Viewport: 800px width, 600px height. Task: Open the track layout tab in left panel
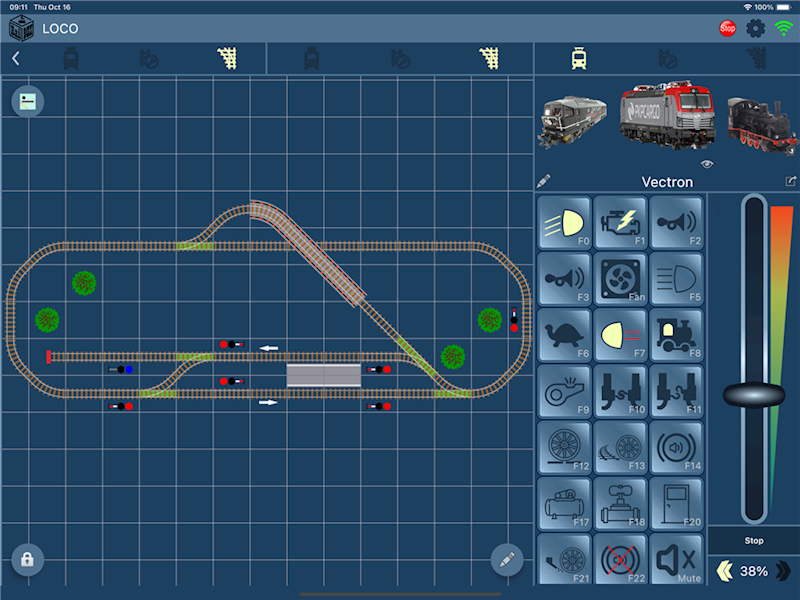point(229,58)
